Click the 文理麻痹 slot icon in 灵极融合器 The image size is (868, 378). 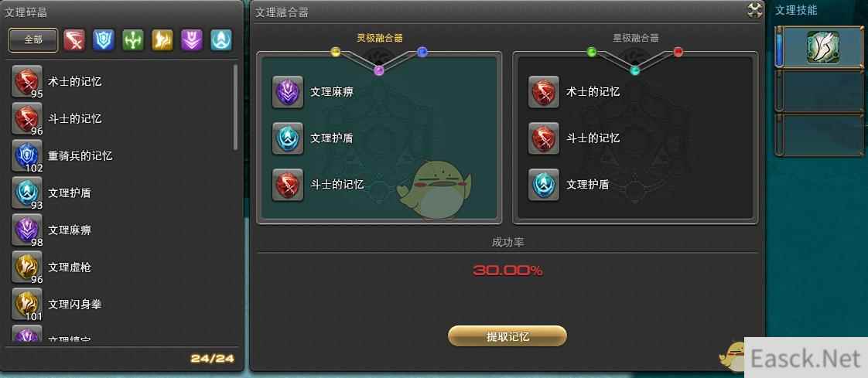click(288, 92)
